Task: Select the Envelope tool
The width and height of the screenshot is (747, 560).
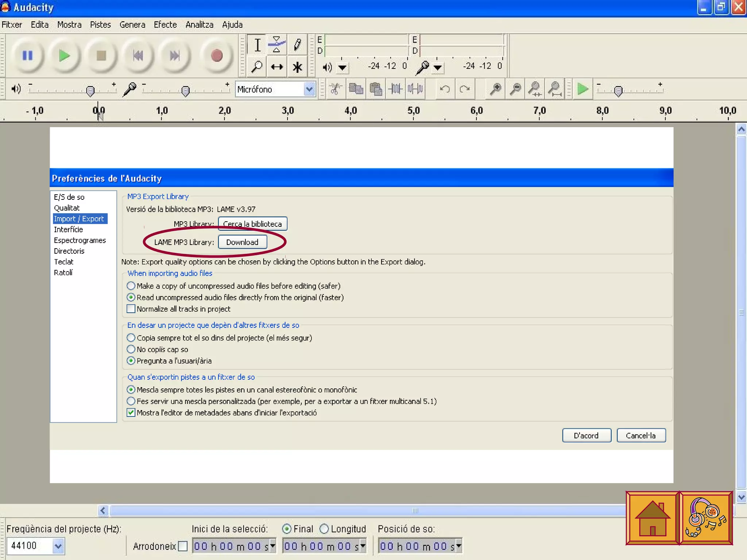Action: [277, 45]
